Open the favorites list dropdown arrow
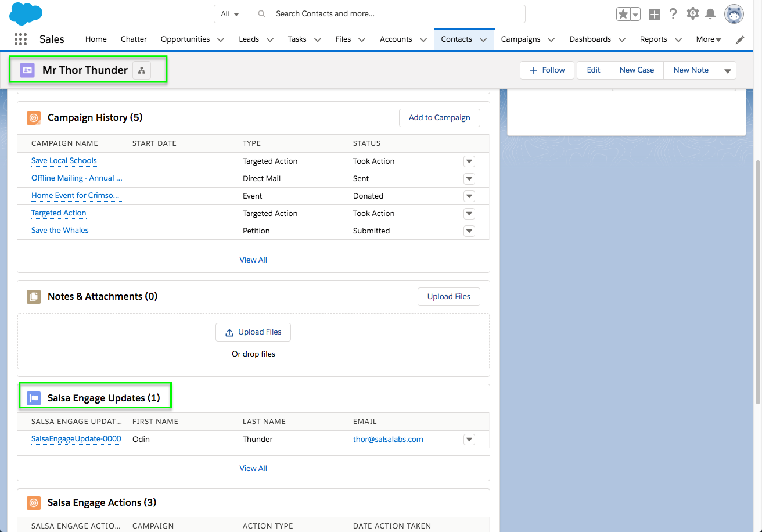This screenshot has width=762, height=532. pyautogui.click(x=635, y=14)
